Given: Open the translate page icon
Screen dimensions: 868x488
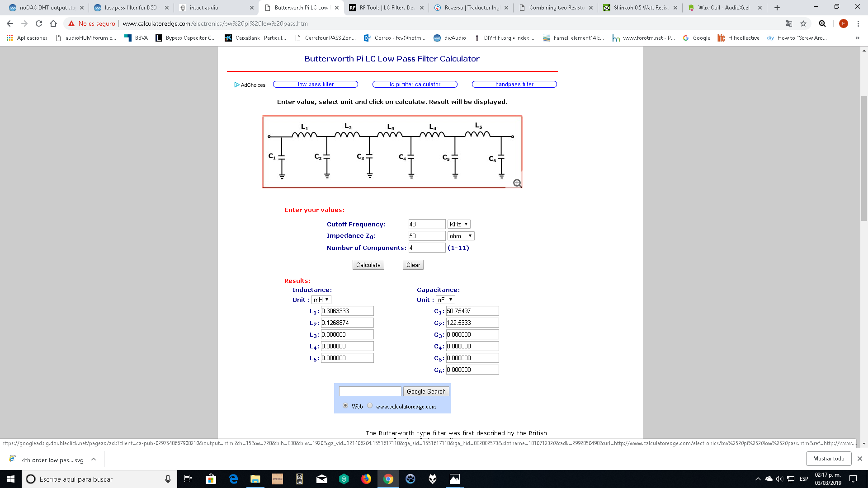Looking at the screenshot, I should [x=789, y=23].
